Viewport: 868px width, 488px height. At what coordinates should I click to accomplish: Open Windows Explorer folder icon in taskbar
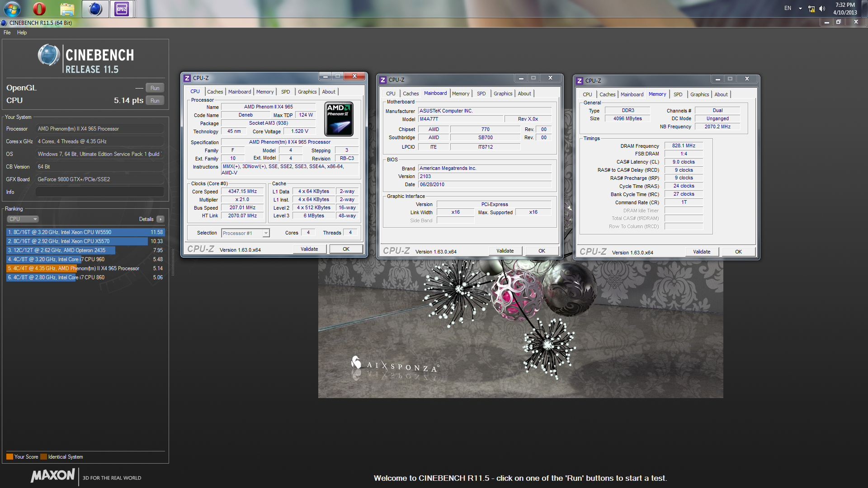pos(67,9)
